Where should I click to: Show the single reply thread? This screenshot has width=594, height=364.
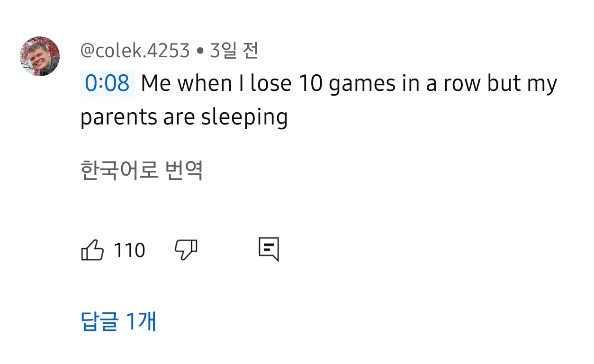(118, 322)
